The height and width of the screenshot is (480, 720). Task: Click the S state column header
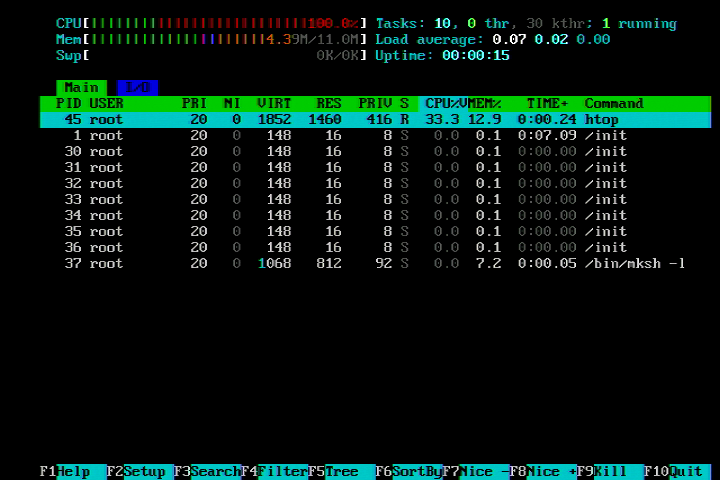[404, 103]
